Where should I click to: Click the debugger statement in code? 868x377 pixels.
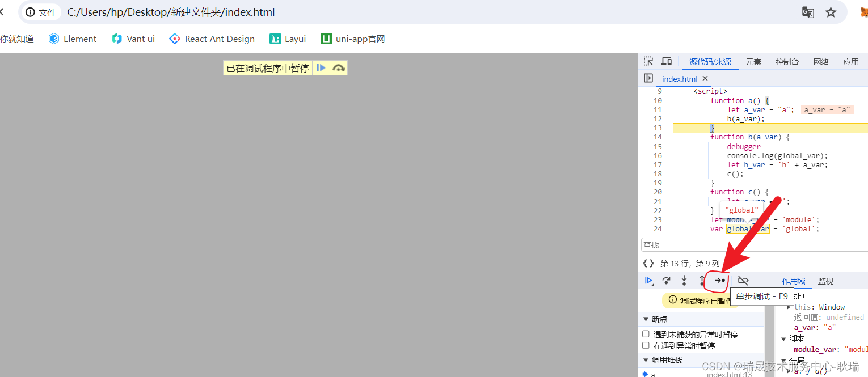(x=744, y=146)
